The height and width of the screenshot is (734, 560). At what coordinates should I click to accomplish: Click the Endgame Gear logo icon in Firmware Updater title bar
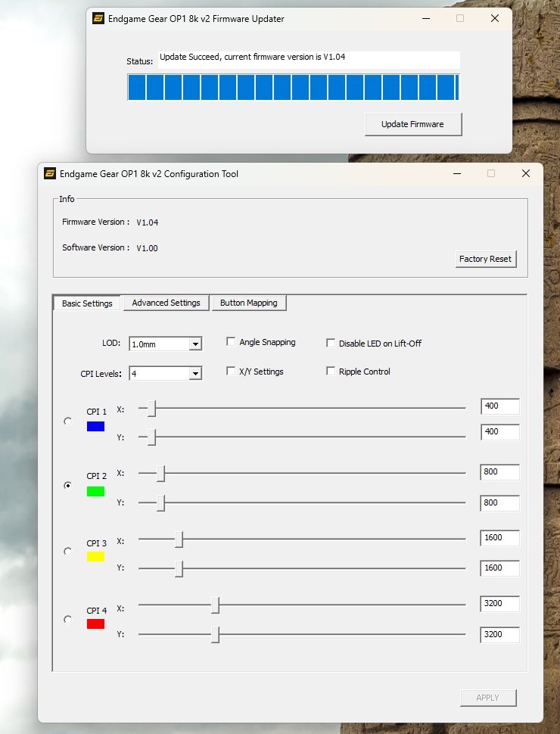98,19
